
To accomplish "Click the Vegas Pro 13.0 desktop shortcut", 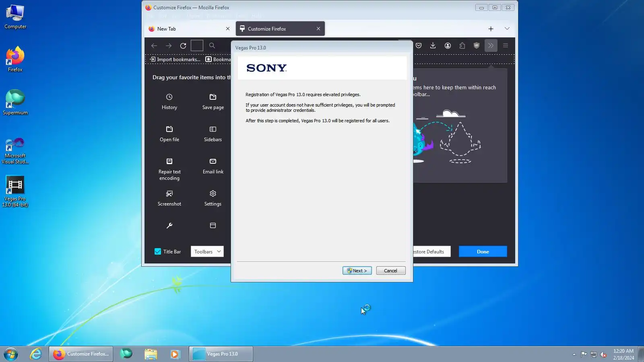I will (x=15, y=191).
